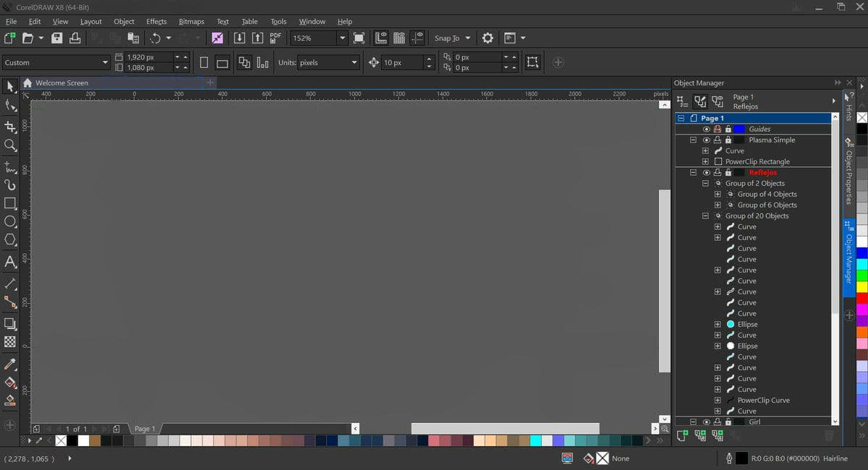Toggle Show Grid
The image size is (868, 470).
coord(399,38)
